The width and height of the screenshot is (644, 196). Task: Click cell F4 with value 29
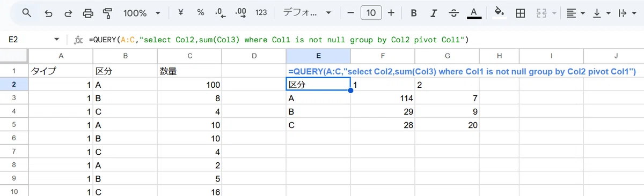pyautogui.click(x=383, y=111)
